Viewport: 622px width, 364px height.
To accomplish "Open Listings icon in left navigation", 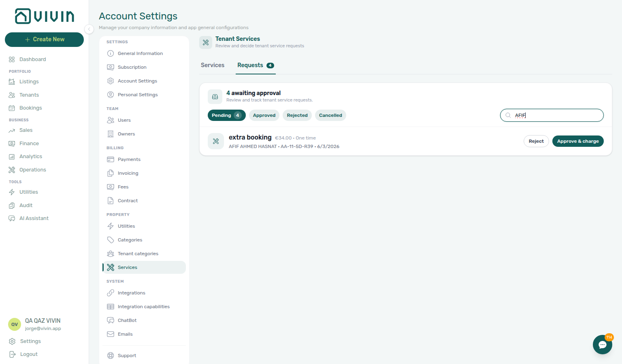I will click(x=12, y=82).
